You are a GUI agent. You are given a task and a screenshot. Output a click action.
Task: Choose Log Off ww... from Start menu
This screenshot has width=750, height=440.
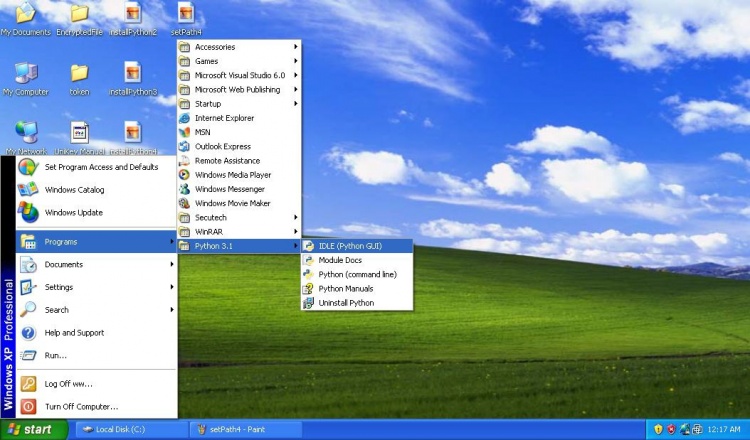pyautogui.click(x=97, y=384)
